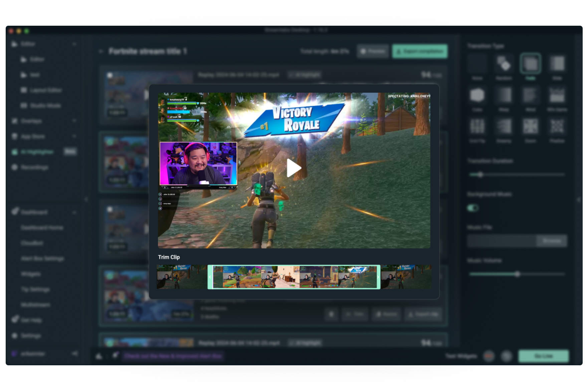This screenshot has width=588, height=391.
Task: Open Tip Settings in the sidebar
Action: pos(35,289)
